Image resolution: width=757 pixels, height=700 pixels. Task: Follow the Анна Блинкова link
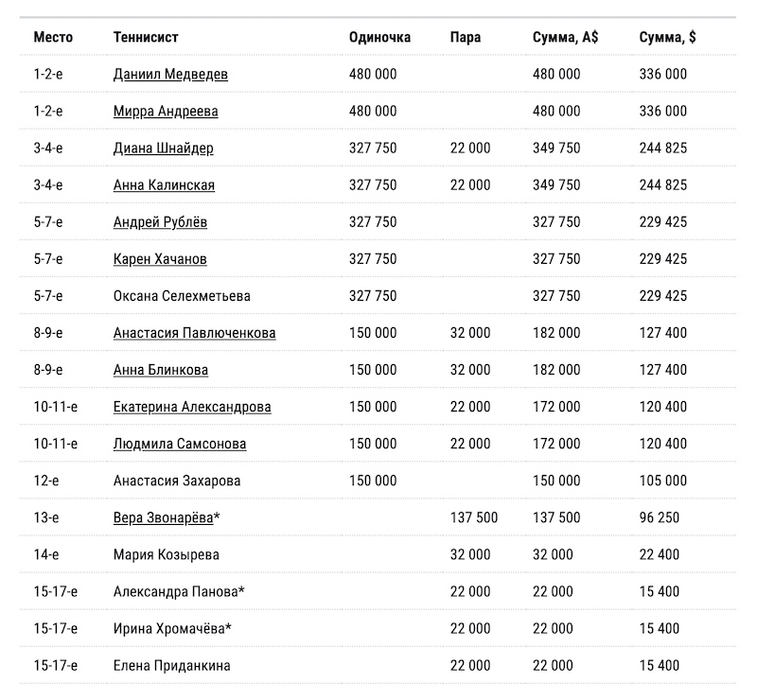(160, 370)
